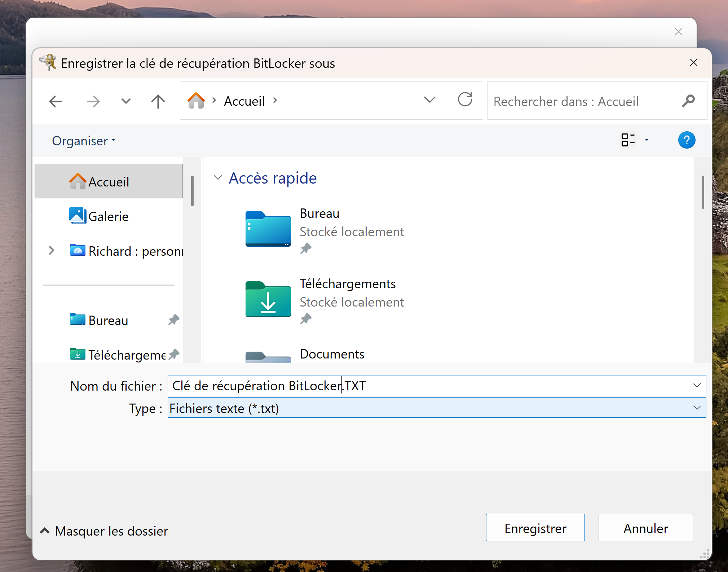Open the recent locations dropdown
Screen dimensions: 728x572
point(126,101)
